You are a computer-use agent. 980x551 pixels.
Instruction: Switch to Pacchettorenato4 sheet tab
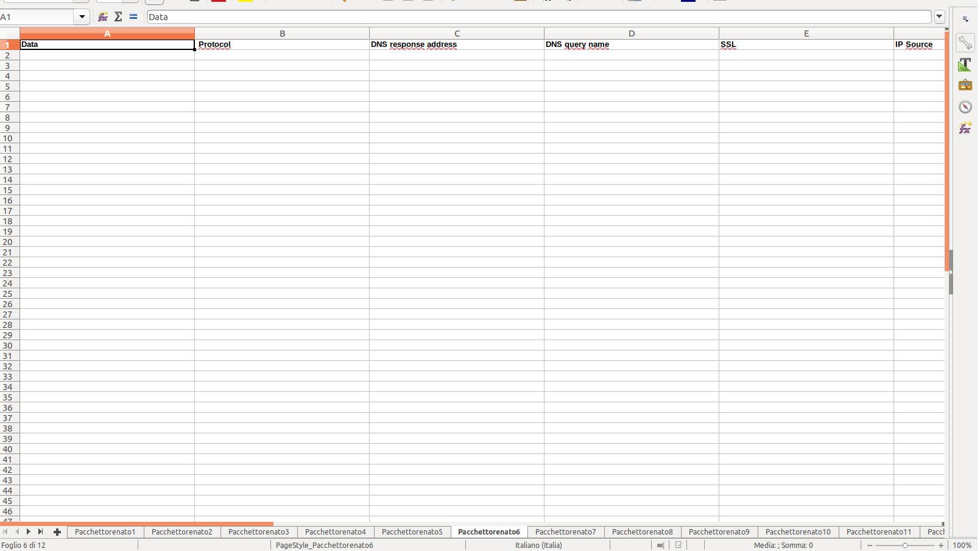(x=336, y=532)
